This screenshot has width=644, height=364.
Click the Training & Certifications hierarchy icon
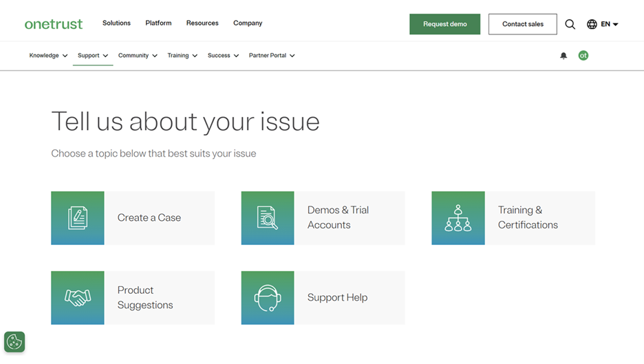click(x=458, y=218)
